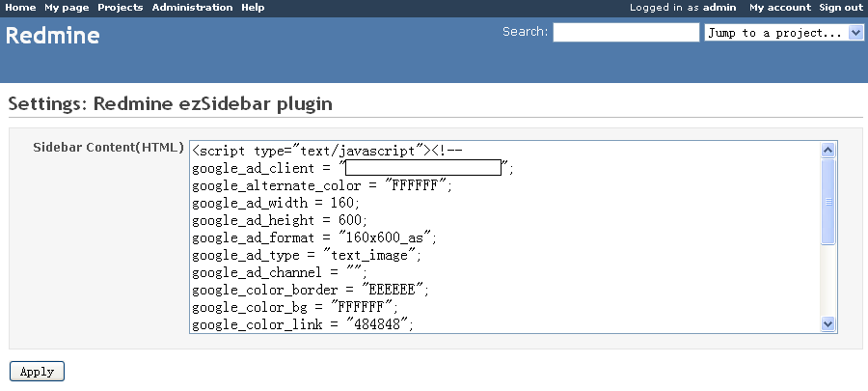868x391 pixels.
Task: Place cursor on the google_ad_width line
Action: tap(276, 203)
